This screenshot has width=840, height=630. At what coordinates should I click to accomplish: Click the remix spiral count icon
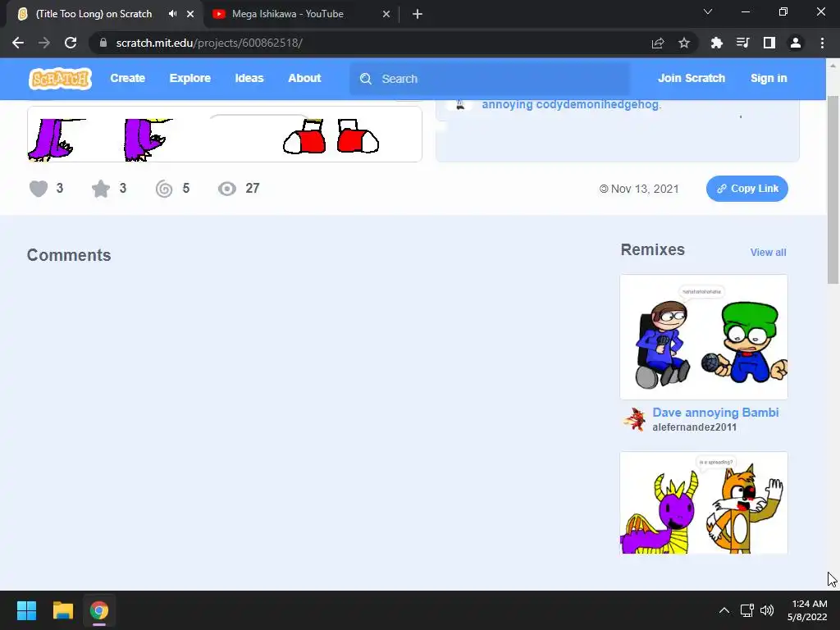pyautogui.click(x=164, y=189)
